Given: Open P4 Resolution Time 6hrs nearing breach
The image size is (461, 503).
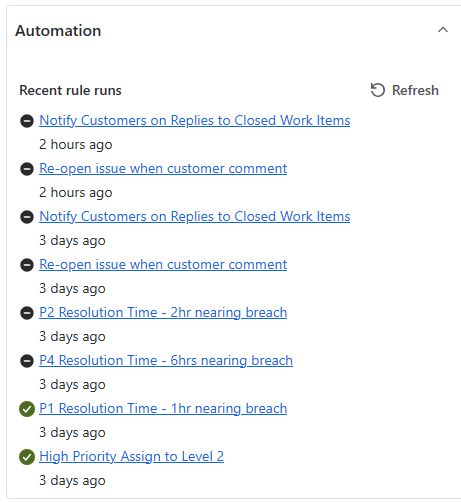Looking at the screenshot, I should coord(166,360).
